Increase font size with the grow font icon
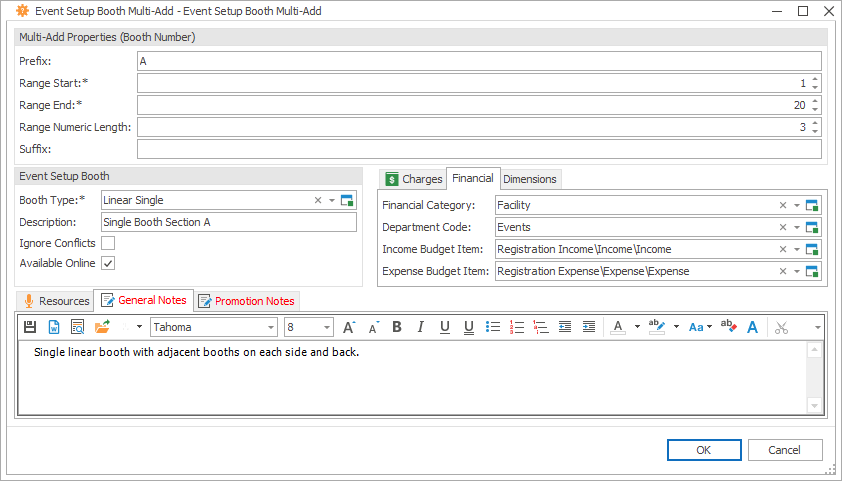842x481 pixels. pyautogui.click(x=349, y=327)
